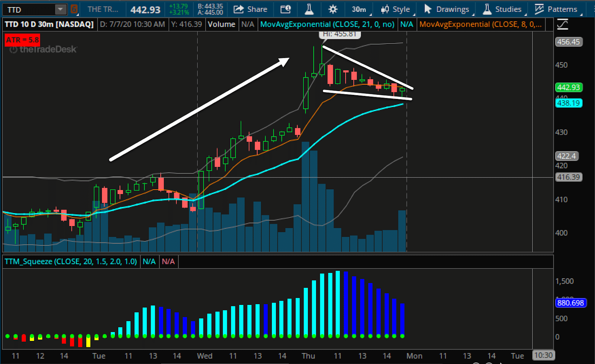Click the TTM_Squeeze study label in the lower panel
This screenshot has height=364, width=595.
(x=71, y=261)
